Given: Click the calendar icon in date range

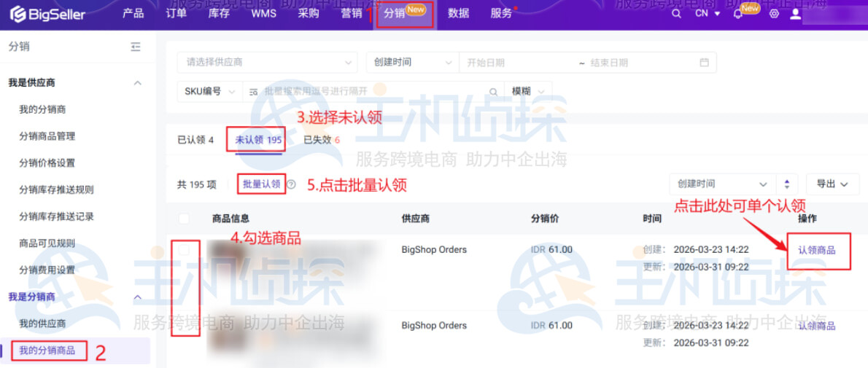Looking at the screenshot, I should [704, 63].
